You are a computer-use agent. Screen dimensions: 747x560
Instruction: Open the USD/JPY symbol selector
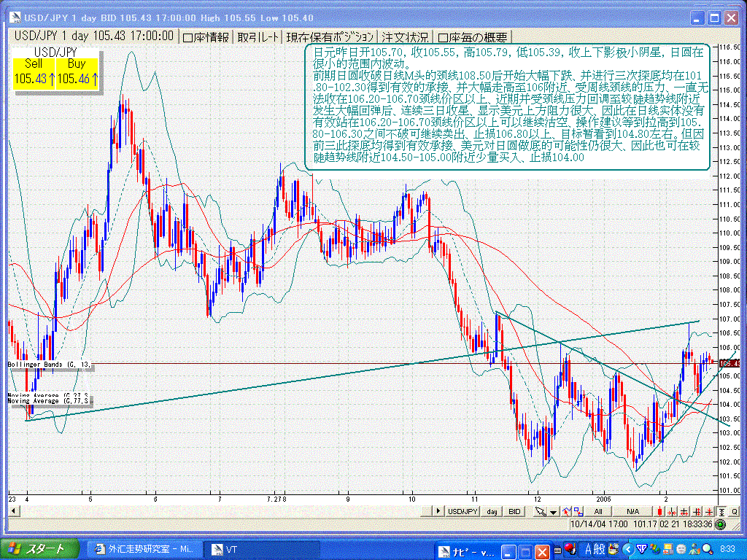pos(462,511)
